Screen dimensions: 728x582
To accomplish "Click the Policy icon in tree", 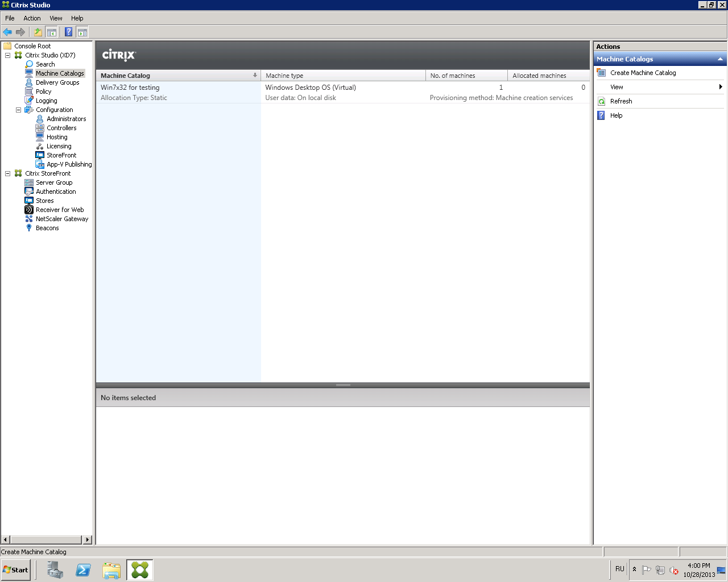I will click(x=29, y=92).
